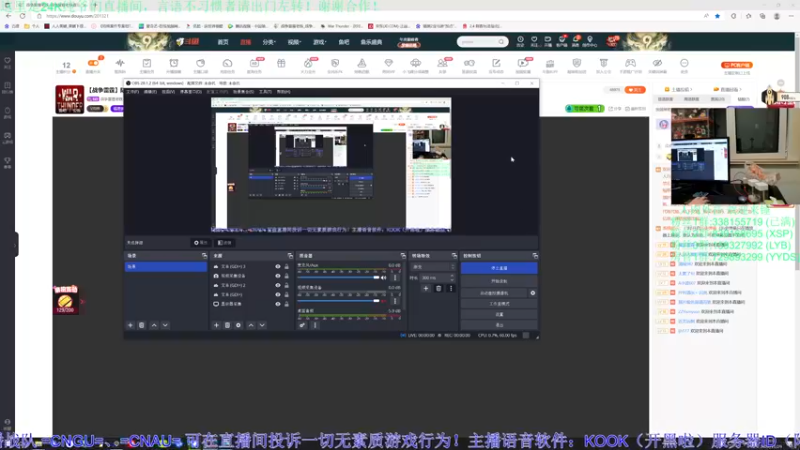Click the browser refresh button

coord(22,16)
